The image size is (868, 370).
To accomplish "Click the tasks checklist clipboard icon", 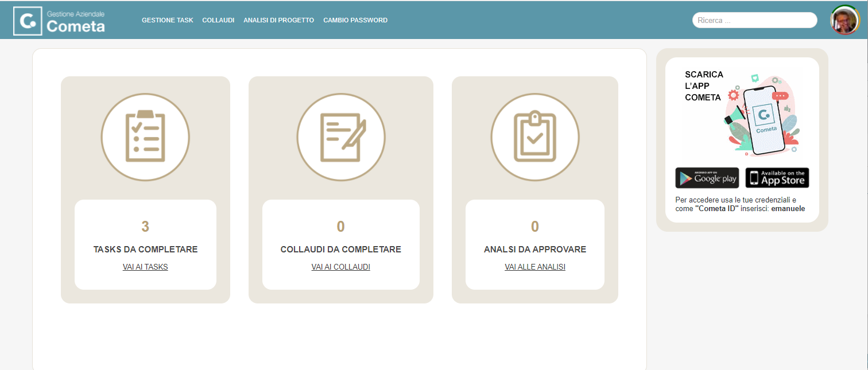I will (x=145, y=137).
